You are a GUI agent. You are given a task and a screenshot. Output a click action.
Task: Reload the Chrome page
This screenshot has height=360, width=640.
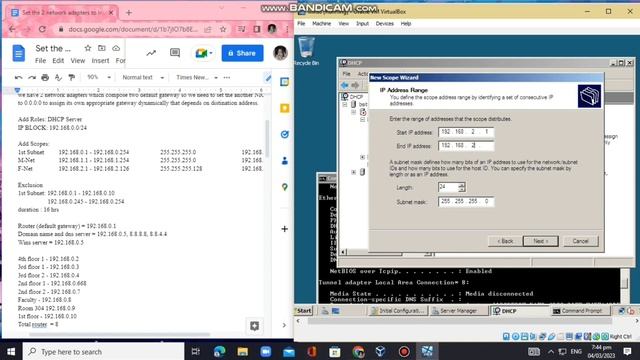tap(42, 29)
